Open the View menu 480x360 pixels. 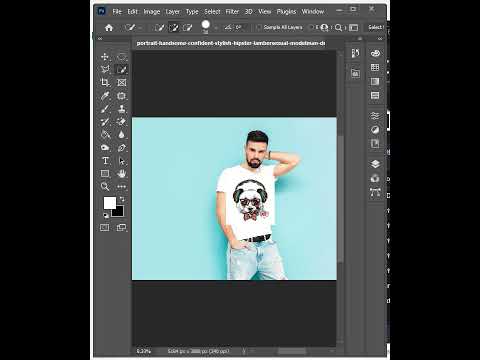point(265,12)
